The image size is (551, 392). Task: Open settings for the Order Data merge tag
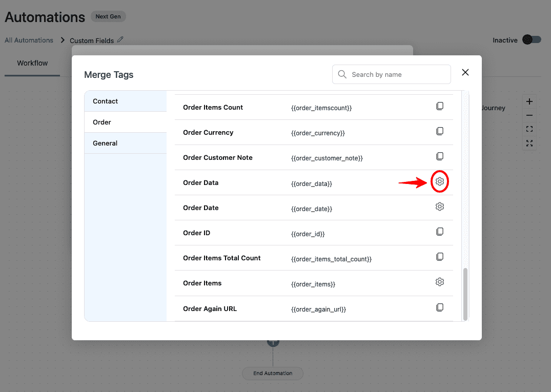click(x=440, y=181)
